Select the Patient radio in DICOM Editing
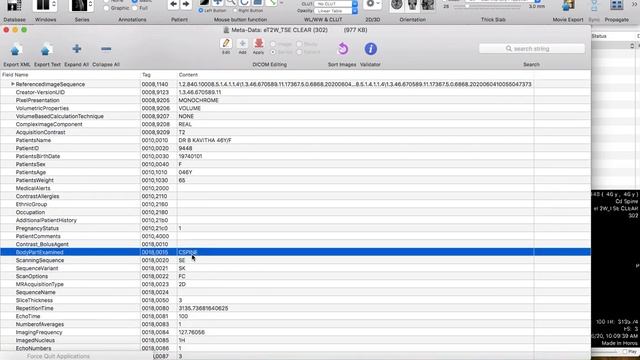The width and height of the screenshot is (640, 360). (x=299, y=52)
